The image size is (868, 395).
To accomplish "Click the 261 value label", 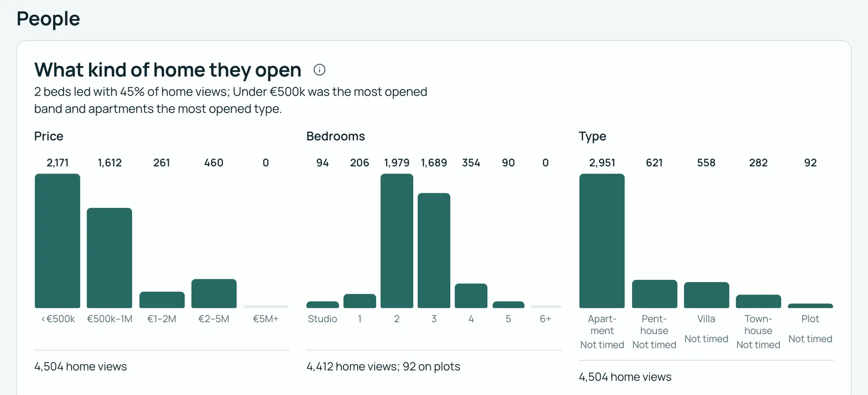I will pyautogui.click(x=162, y=163).
